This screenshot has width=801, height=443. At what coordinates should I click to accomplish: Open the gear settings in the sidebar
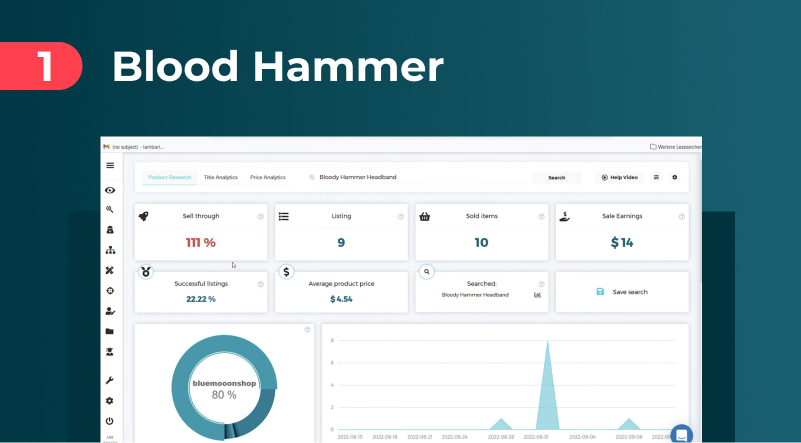coord(110,401)
